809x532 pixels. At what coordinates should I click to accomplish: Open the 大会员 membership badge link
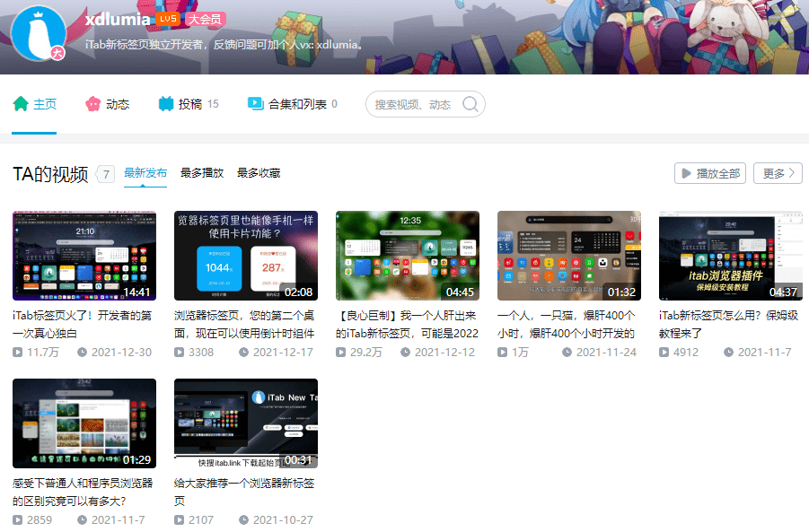[x=207, y=18]
